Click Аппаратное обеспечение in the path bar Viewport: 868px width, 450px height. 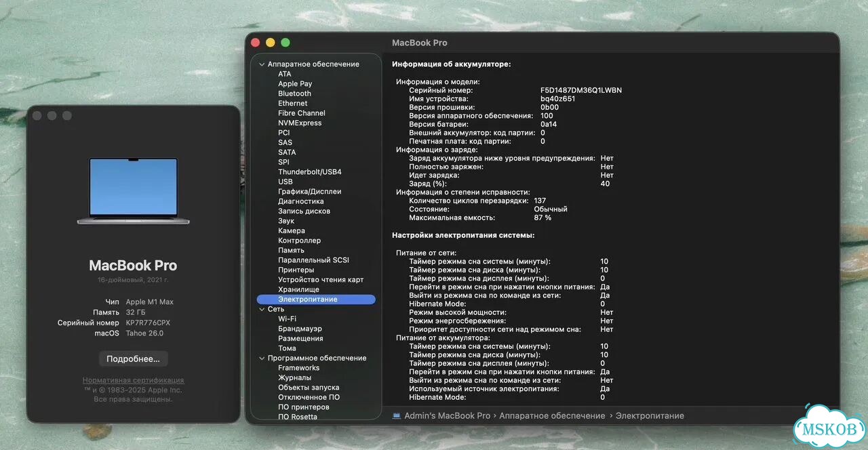tap(553, 415)
